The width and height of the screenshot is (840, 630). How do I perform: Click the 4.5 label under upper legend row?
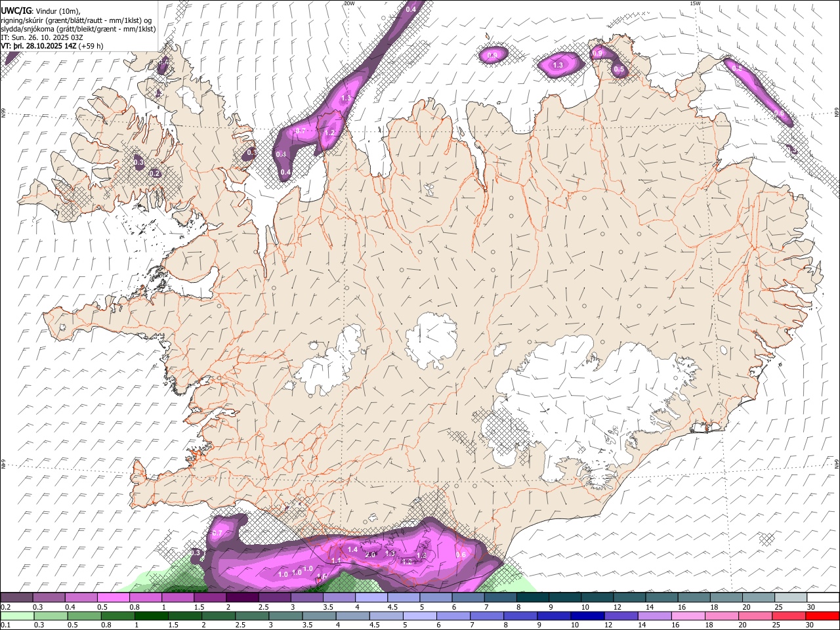coord(392,607)
